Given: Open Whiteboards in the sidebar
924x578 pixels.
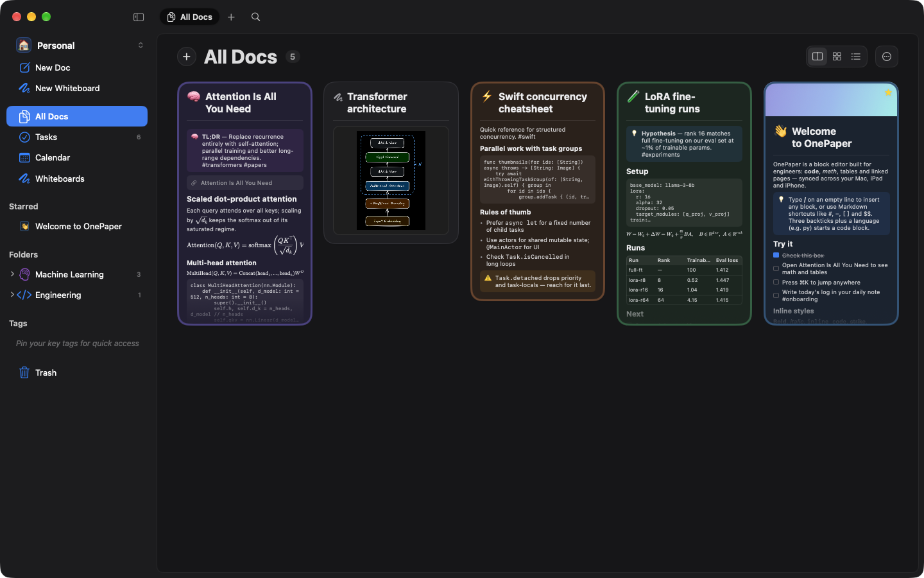Looking at the screenshot, I should 77,179.
